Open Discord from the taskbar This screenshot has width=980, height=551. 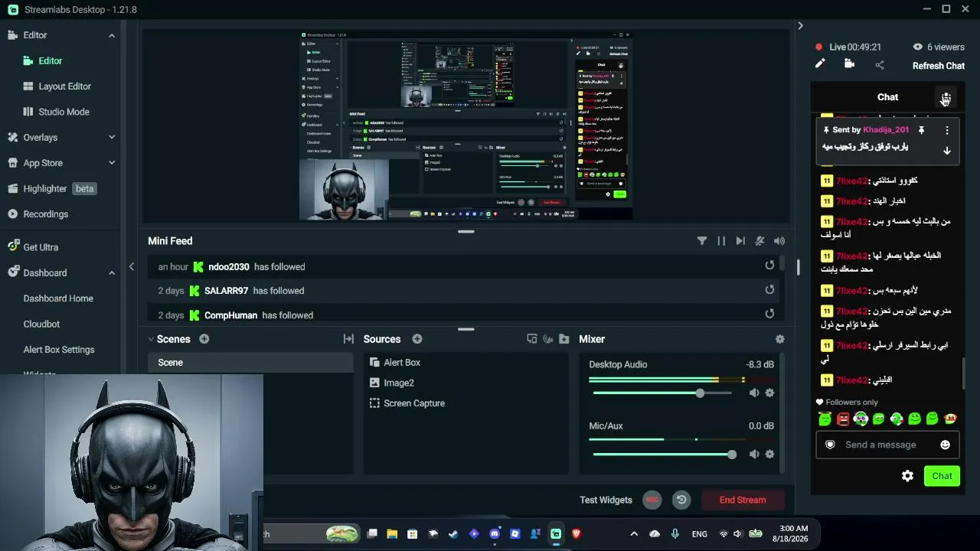(495, 534)
